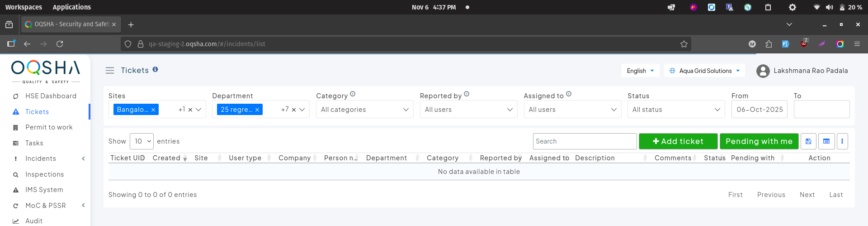868x226 pixels.
Task: Click the browser reload icon
Action: click(x=60, y=44)
